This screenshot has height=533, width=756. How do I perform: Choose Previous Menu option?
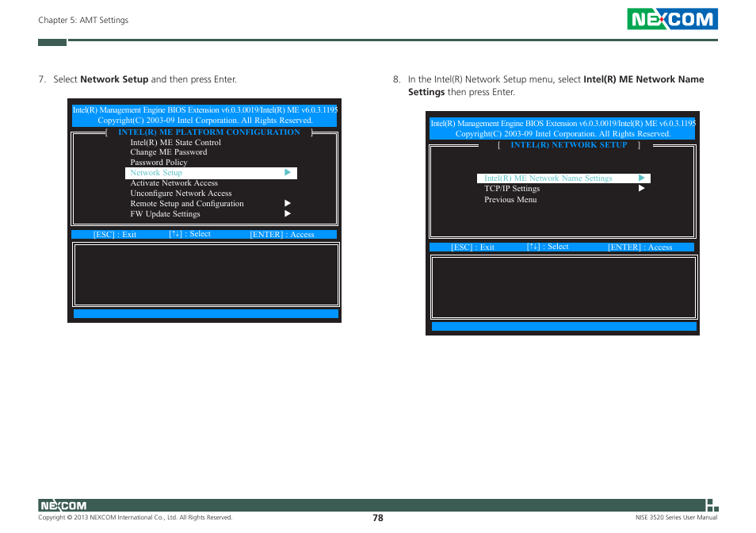[x=510, y=200]
